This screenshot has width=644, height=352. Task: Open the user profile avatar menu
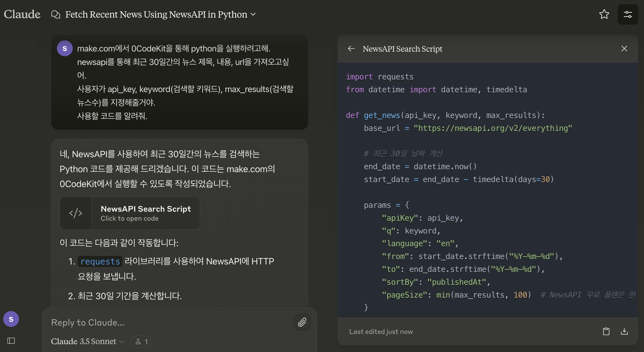click(x=11, y=319)
